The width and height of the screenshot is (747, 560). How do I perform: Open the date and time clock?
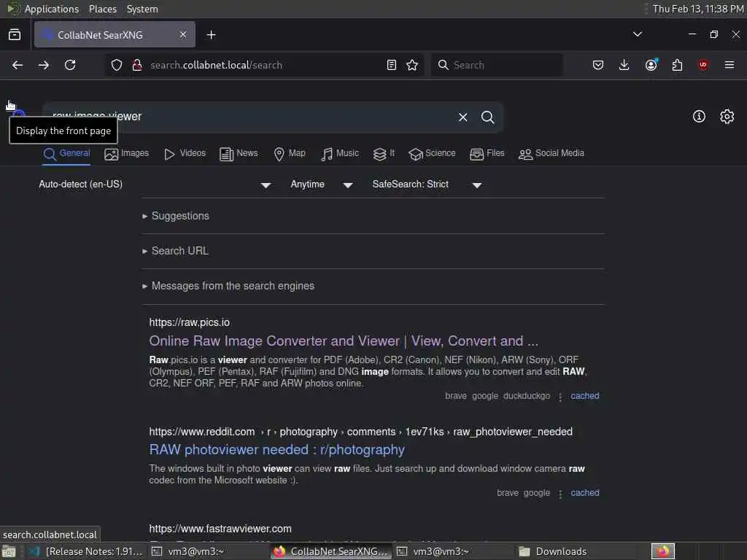click(698, 9)
